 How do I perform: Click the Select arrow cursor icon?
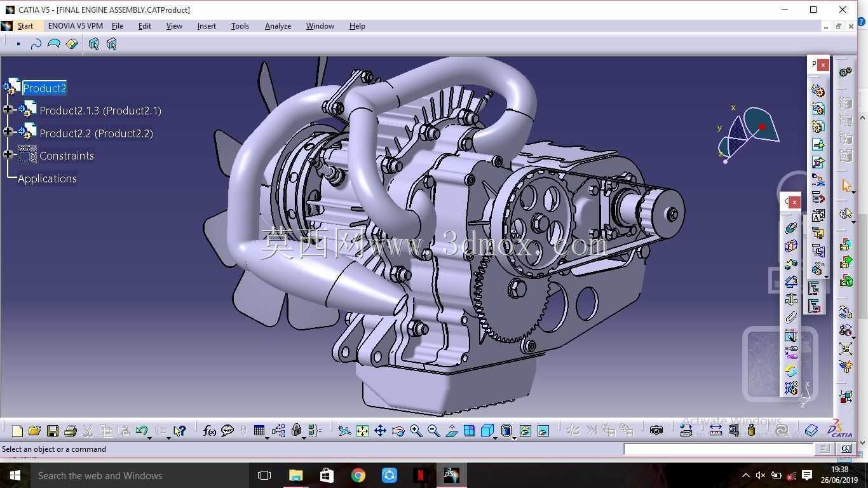click(846, 185)
